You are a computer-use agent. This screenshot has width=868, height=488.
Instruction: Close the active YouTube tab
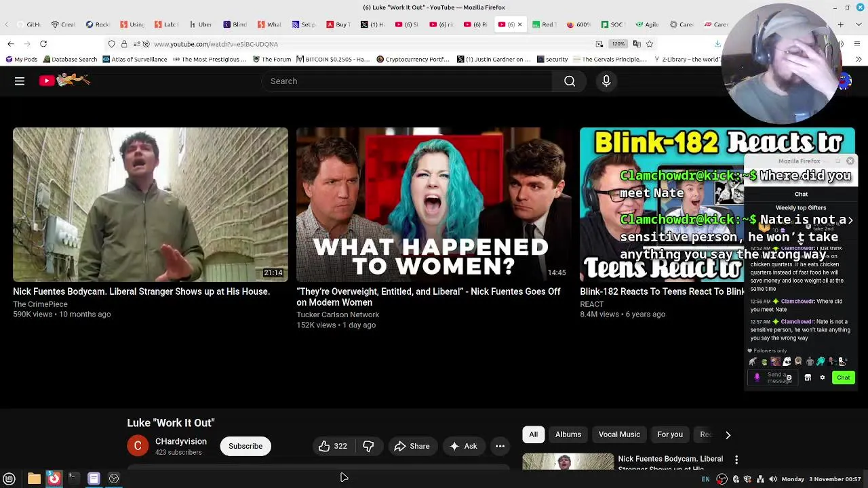pos(520,24)
